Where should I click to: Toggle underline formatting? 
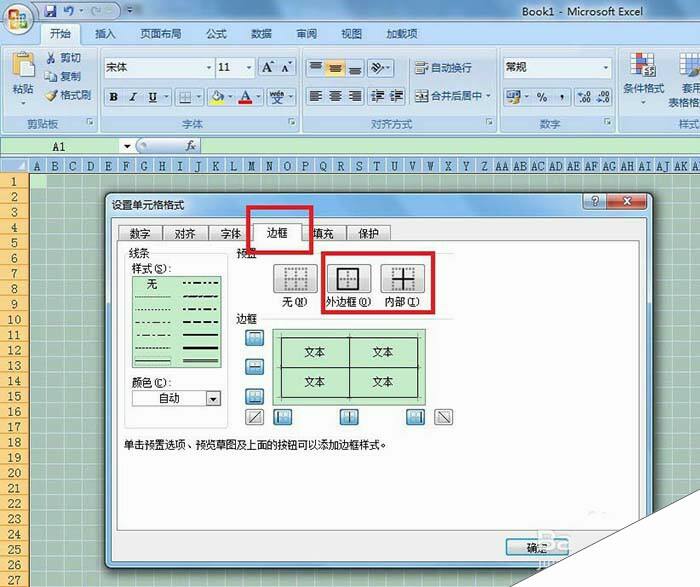[152, 97]
